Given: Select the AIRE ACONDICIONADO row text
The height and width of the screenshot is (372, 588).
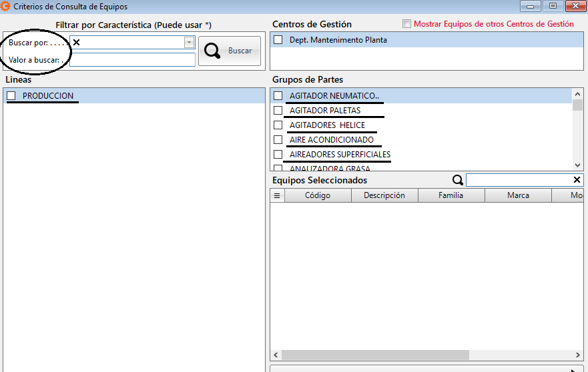Looking at the screenshot, I should (332, 140).
